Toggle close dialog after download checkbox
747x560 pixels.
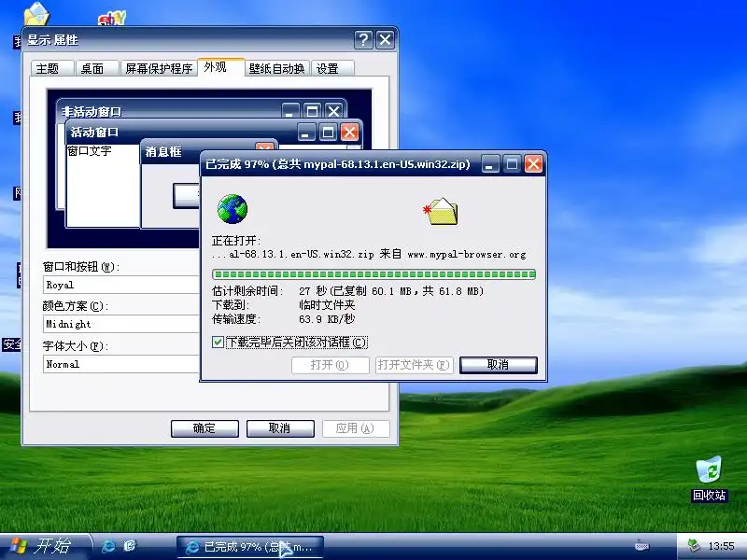[x=218, y=342]
